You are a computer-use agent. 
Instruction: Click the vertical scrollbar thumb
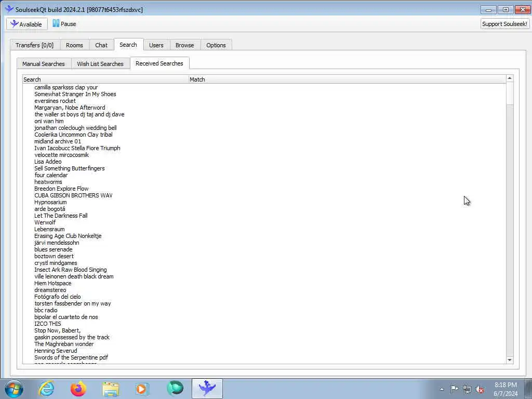[x=509, y=94]
